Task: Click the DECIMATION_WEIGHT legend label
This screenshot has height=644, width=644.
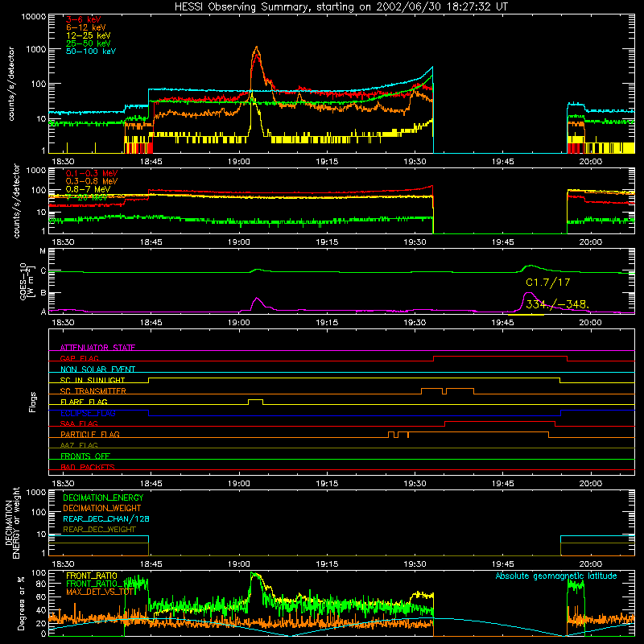Action: [x=102, y=508]
